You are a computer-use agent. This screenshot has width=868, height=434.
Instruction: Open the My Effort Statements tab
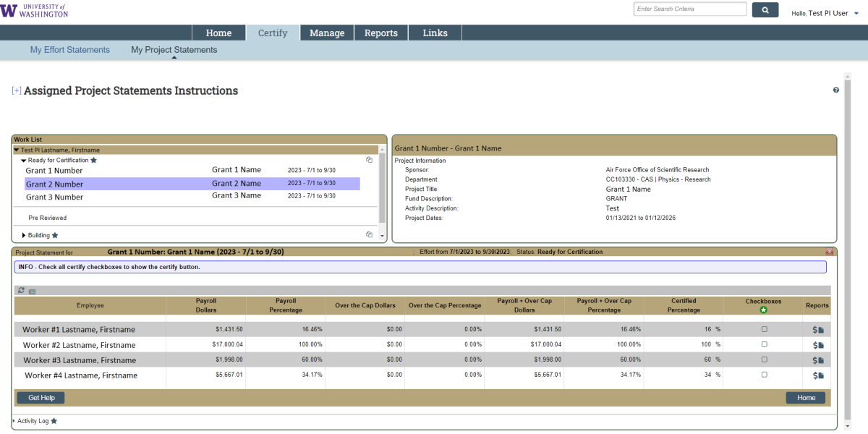70,50
